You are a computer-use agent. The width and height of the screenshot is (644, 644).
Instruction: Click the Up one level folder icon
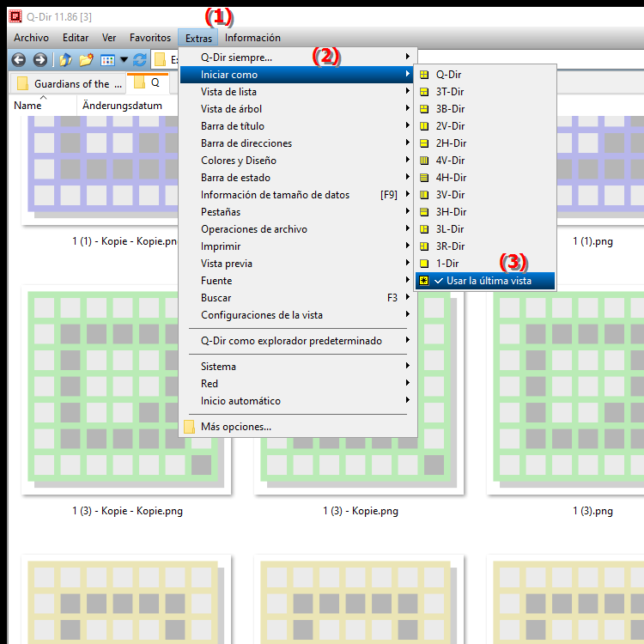pos(65,60)
